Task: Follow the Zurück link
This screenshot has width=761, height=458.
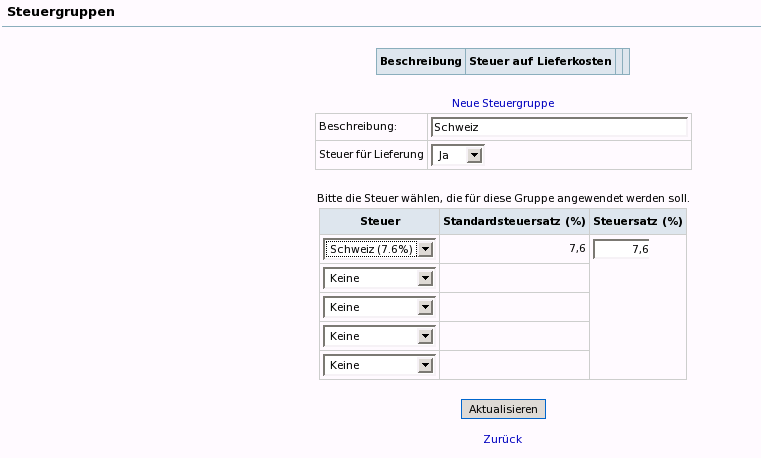Action: 502,439
